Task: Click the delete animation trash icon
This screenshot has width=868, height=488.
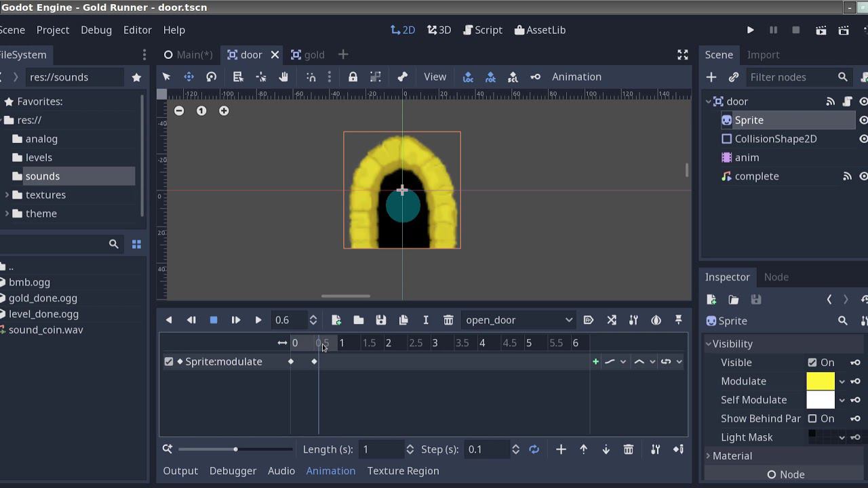Action: tap(448, 320)
